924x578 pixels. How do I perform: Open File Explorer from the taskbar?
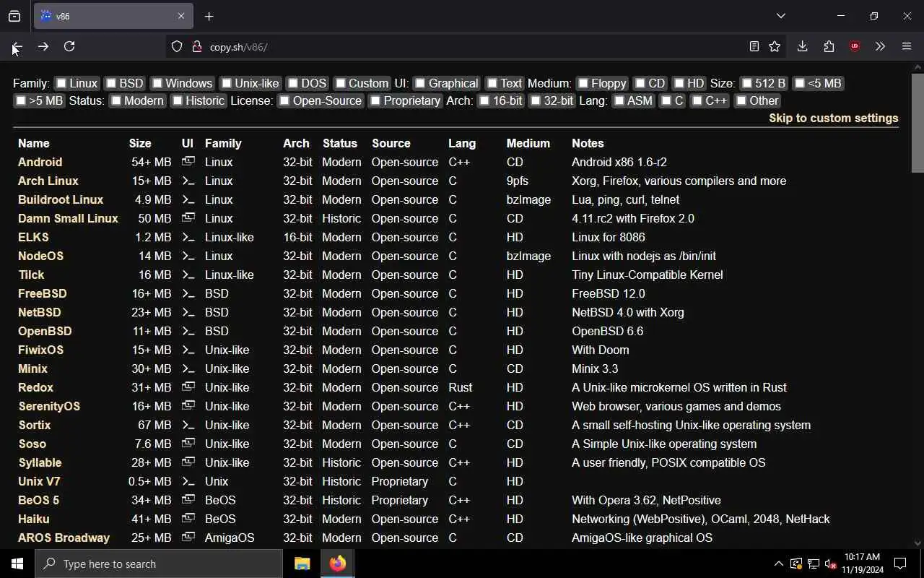302,564
